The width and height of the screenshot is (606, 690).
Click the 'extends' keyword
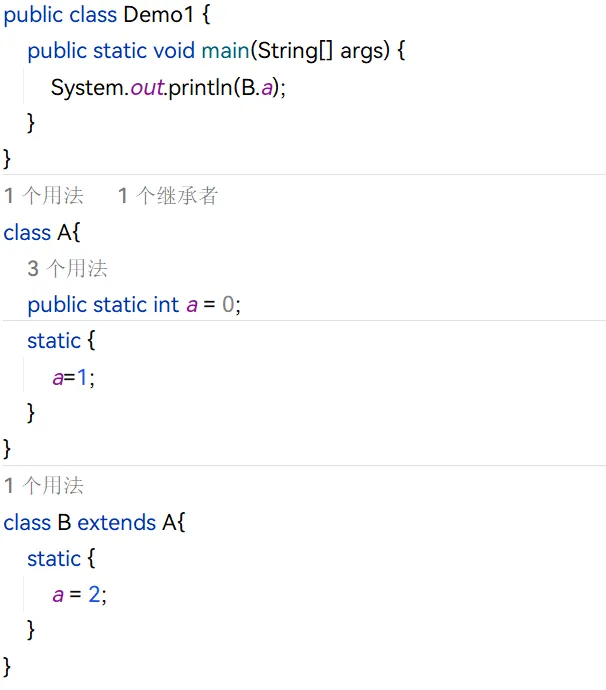(x=117, y=522)
